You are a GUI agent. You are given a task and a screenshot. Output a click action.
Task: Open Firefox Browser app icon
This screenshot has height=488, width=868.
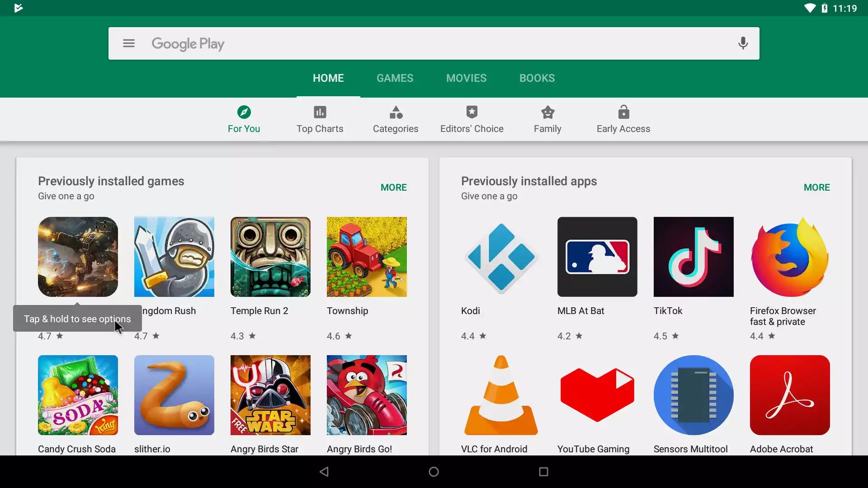790,257
